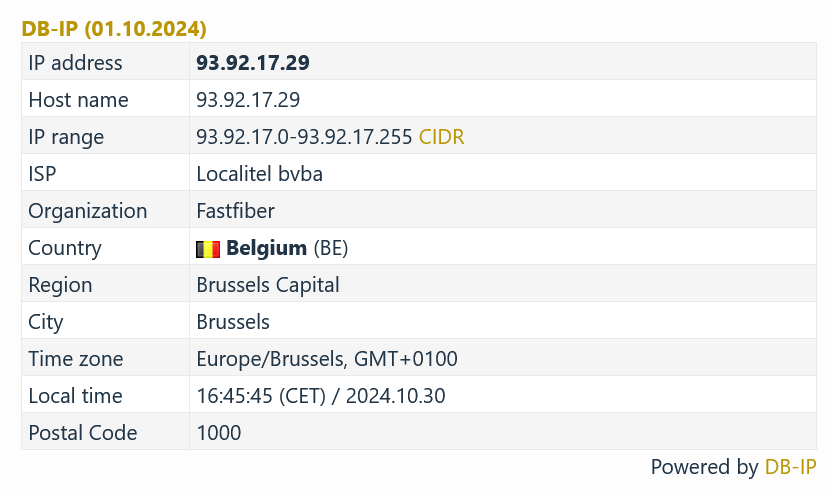Click the Time zone row label
The width and height of the screenshot is (832, 495).
coord(76,359)
